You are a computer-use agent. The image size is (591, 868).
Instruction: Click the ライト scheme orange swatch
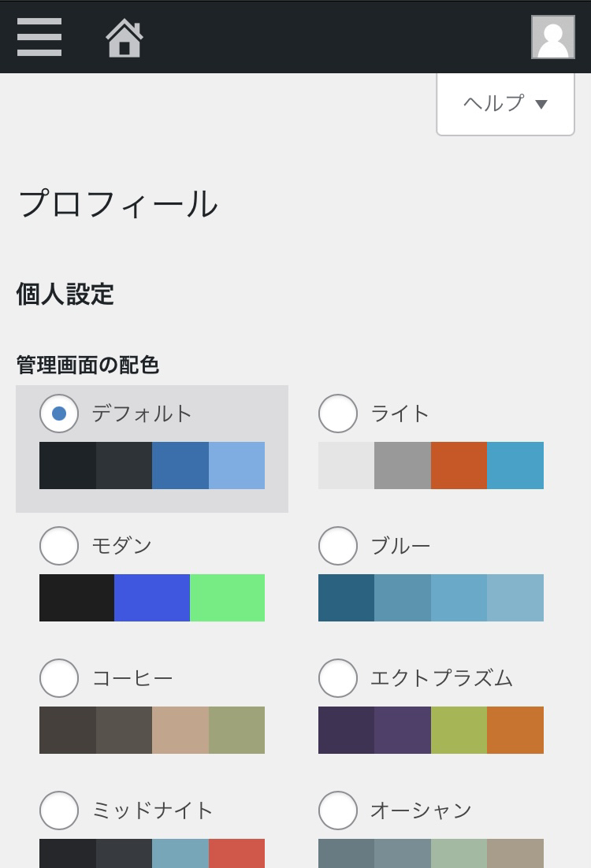[x=459, y=466]
